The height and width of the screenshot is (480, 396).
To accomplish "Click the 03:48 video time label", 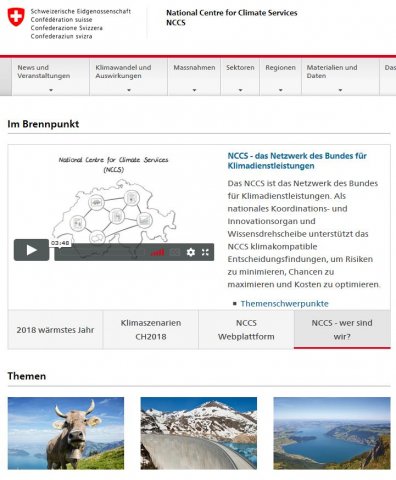I will 60,243.
